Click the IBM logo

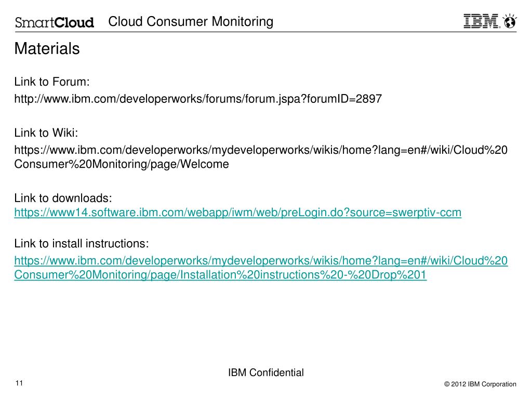(x=482, y=21)
